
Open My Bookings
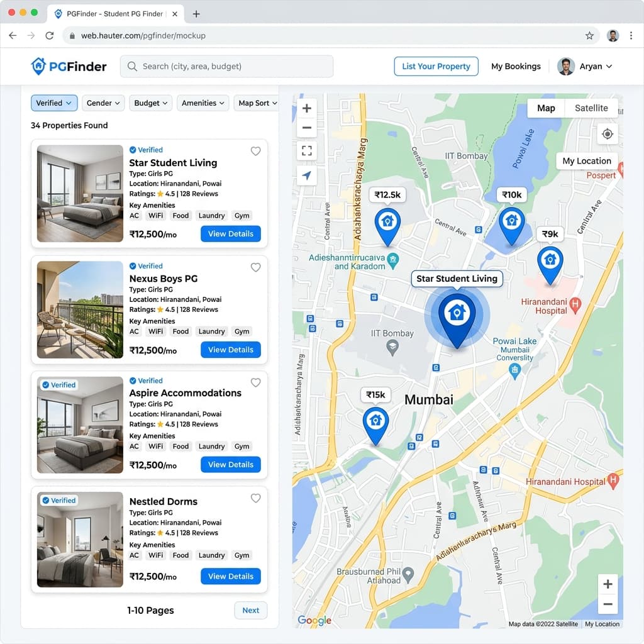pos(516,67)
